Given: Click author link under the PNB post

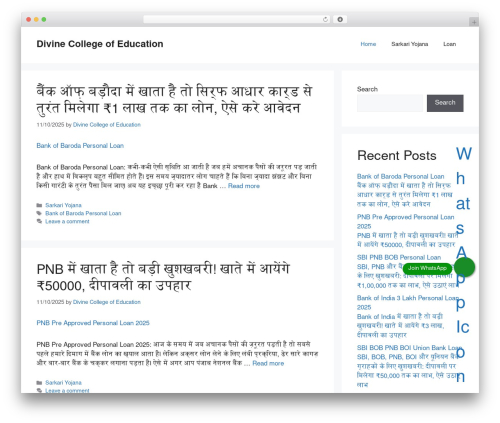Looking at the screenshot, I should click(107, 302).
